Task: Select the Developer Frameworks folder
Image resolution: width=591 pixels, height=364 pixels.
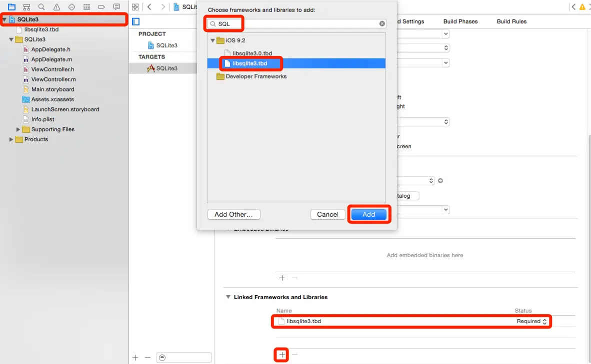Action: [256, 76]
